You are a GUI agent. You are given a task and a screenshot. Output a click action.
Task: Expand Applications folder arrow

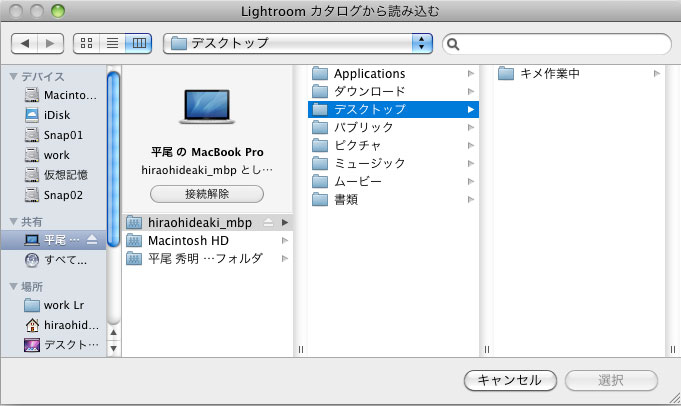click(470, 73)
